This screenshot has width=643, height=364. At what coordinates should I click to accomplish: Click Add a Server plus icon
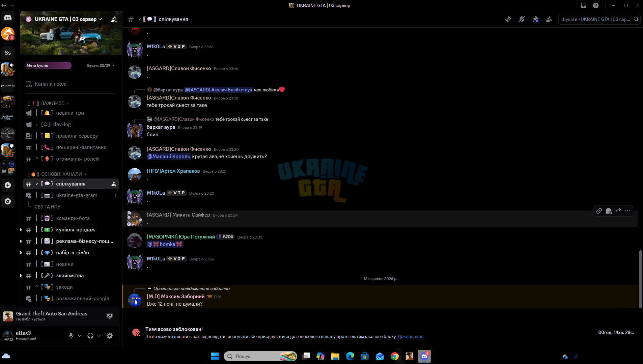coord(8,185)
